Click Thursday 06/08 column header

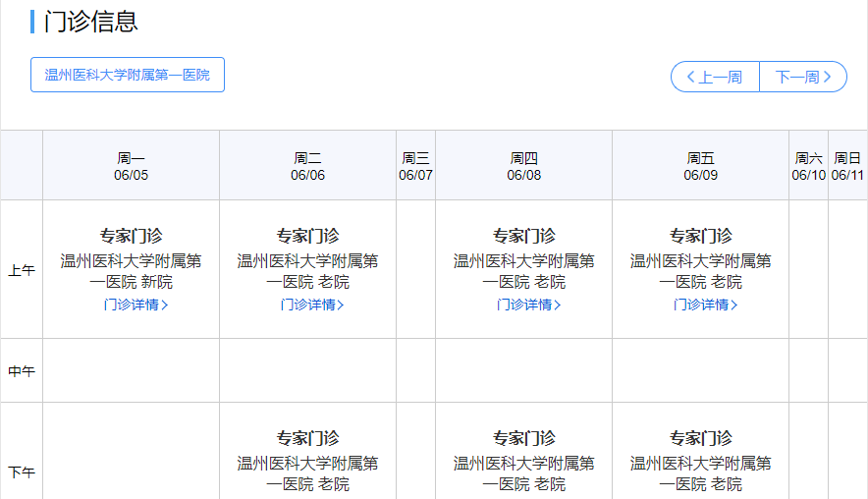(x=523, y=166)
